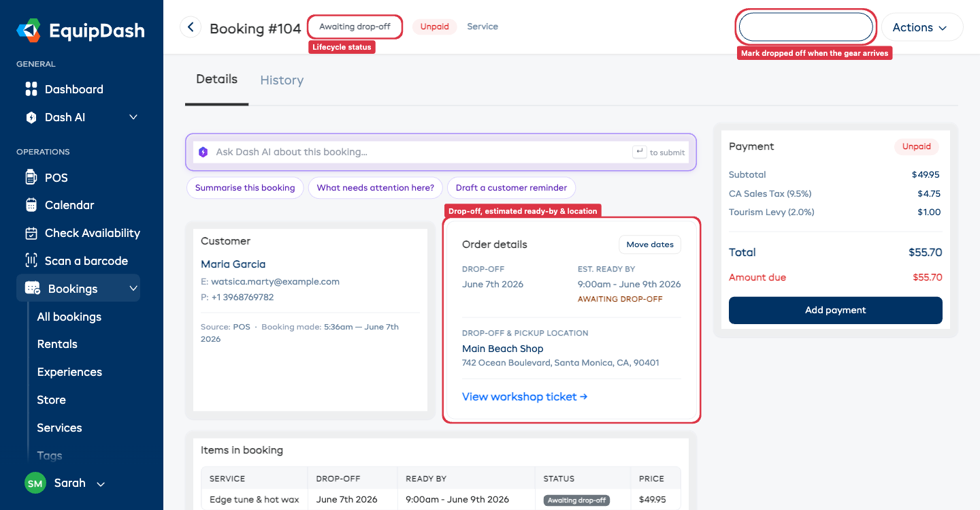Click the Dash AI sidebar hexagon icon
This screenshot has height=510, width=980.
pyautogui.click(x=31, y=117)
